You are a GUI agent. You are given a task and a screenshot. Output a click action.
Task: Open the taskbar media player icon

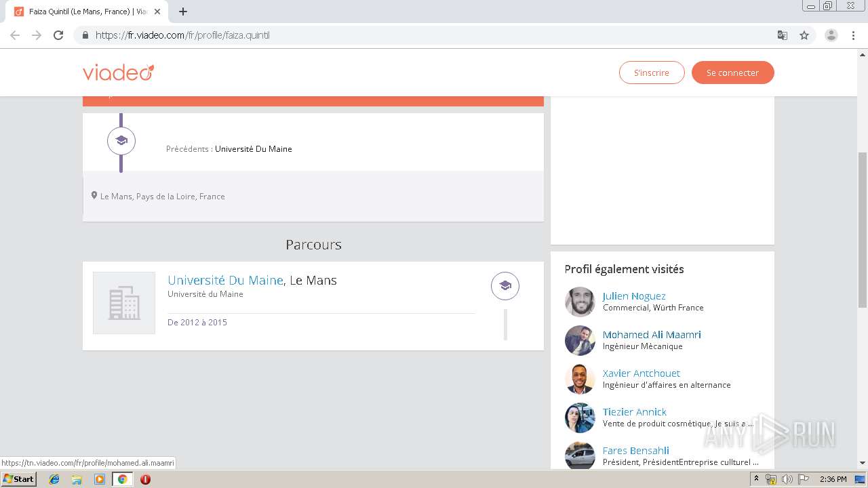(100, 479)
